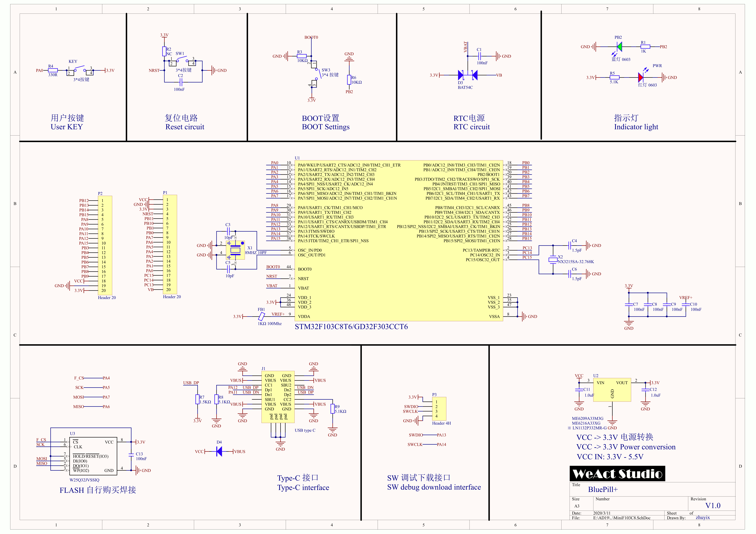The width and height of the screenshot is (756, 534).
Task: Click the R9 5.1KΩ resistor symbol
Action: (333, 409)
